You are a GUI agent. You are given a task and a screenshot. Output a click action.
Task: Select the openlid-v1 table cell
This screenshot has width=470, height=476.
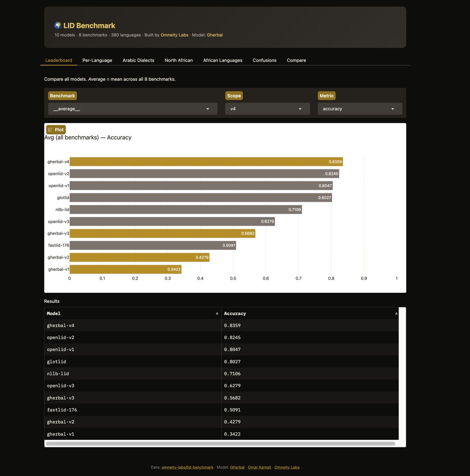tap(133, 349)
